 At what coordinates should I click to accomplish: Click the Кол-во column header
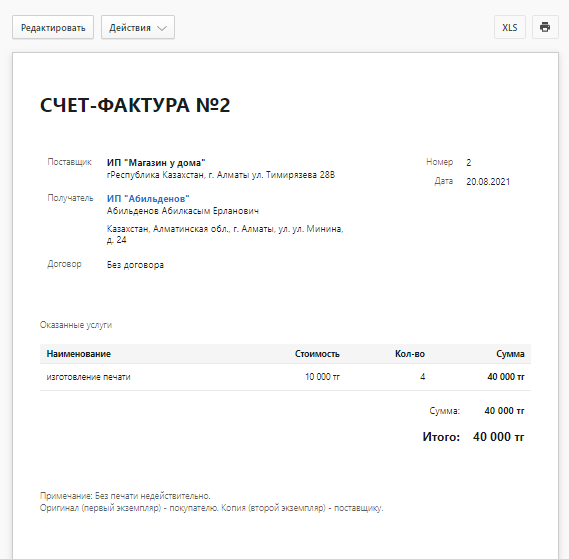tap(410, 354)
